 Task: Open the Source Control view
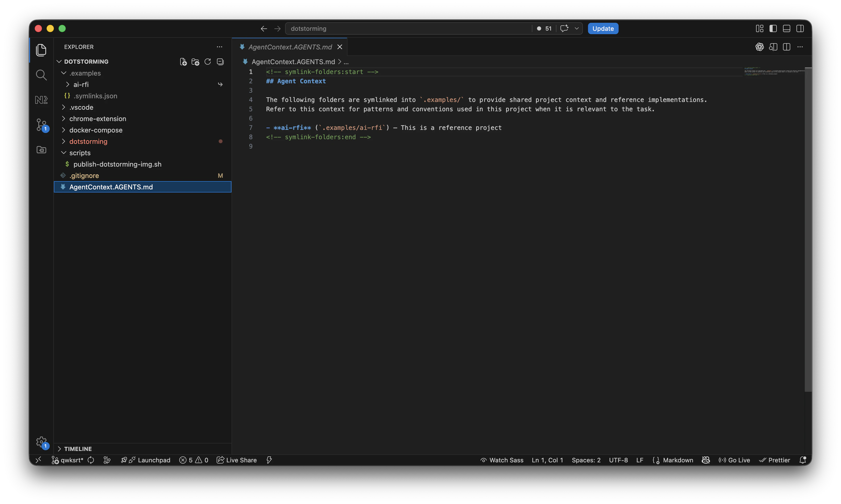41,125
